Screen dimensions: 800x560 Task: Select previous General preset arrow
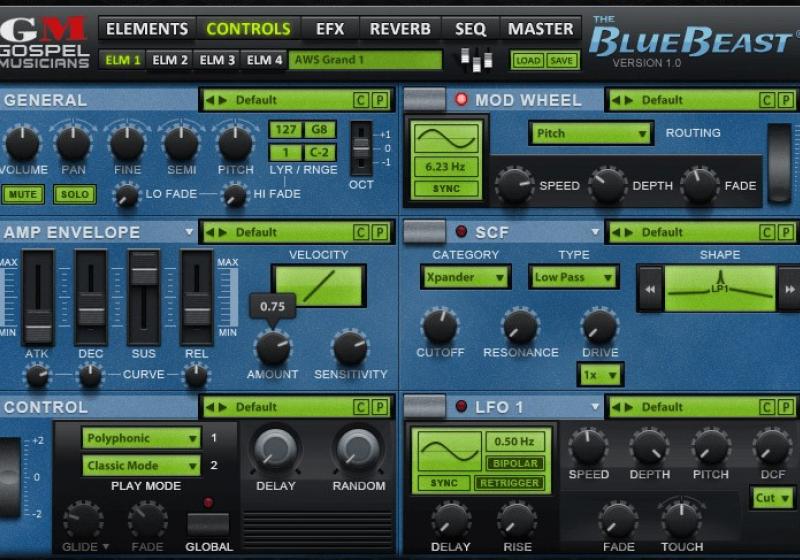pyautogui.click(x=209, y=100)
